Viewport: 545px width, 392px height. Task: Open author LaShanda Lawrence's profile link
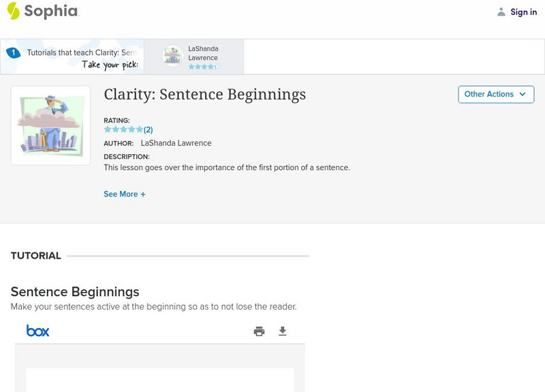pos(176,143)
